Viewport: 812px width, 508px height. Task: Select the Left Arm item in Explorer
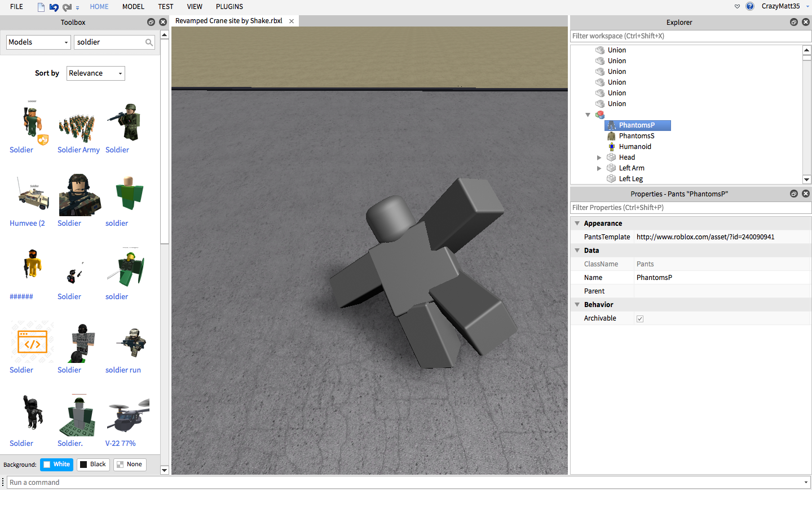(x=632, y=168)
